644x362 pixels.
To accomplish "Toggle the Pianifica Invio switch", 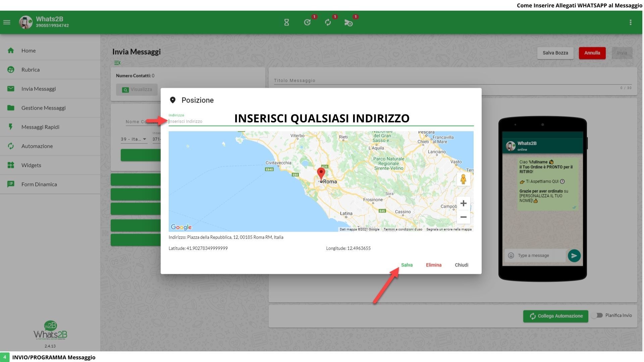I will pos(597,316).
